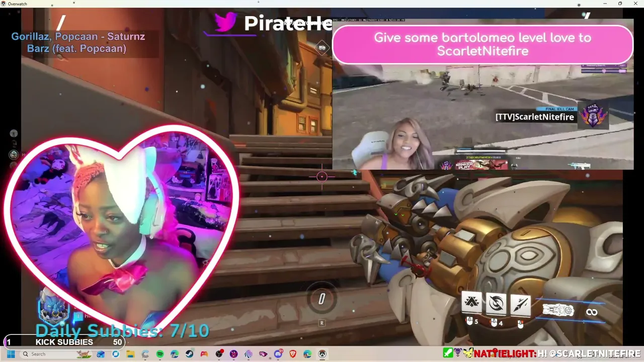
Task: Click the infinite ammo symbol
Action: point(592,312)
